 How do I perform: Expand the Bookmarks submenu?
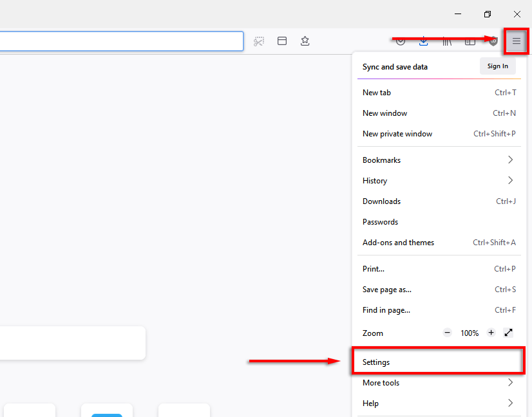(x=439, y=160)
